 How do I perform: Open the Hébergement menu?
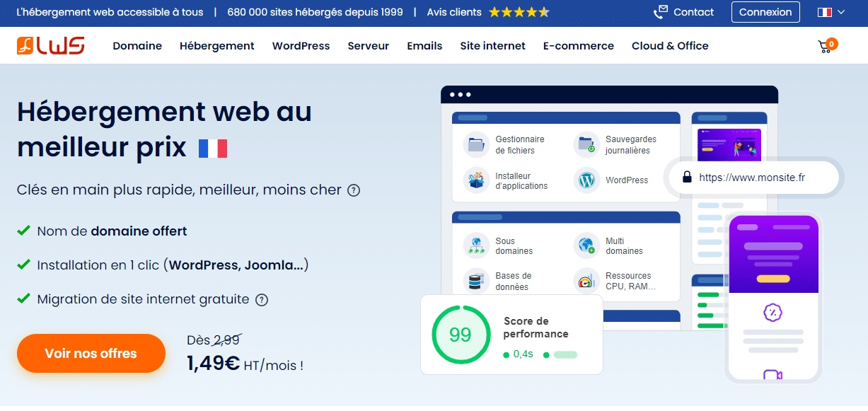coord(216,46)
